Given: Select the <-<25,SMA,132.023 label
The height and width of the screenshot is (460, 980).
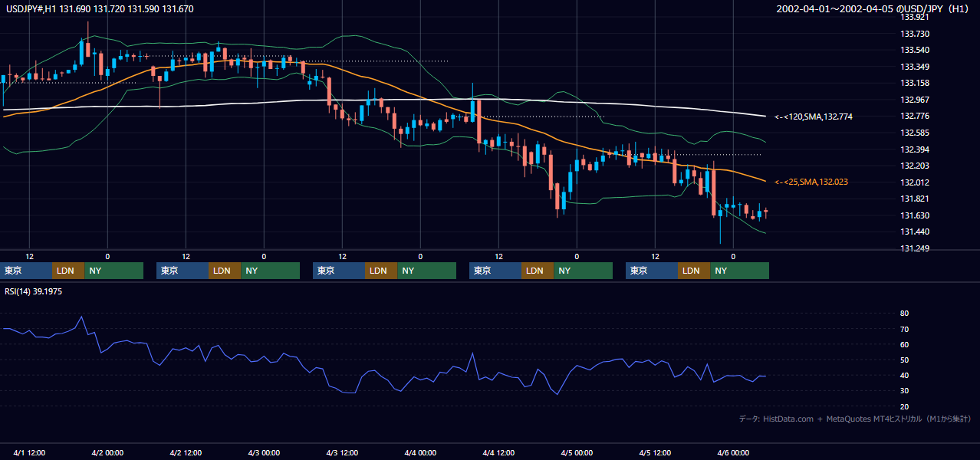Looking at the screenshot, I should [811, 182].
